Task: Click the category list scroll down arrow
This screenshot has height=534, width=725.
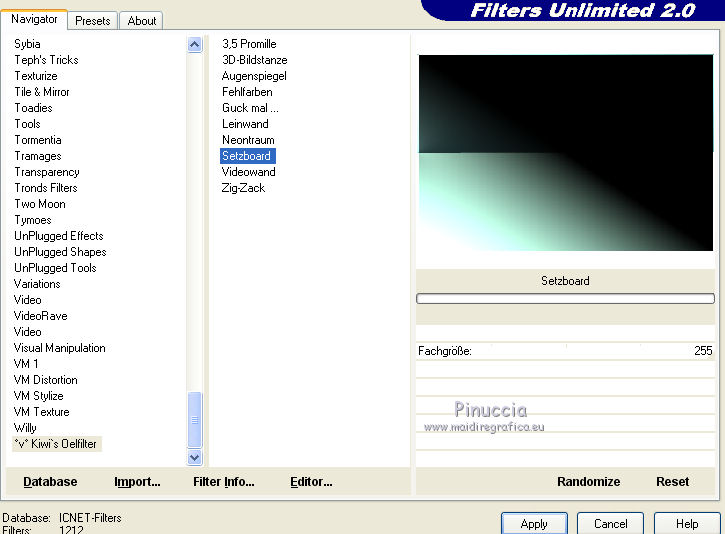Action: [195, 457]
